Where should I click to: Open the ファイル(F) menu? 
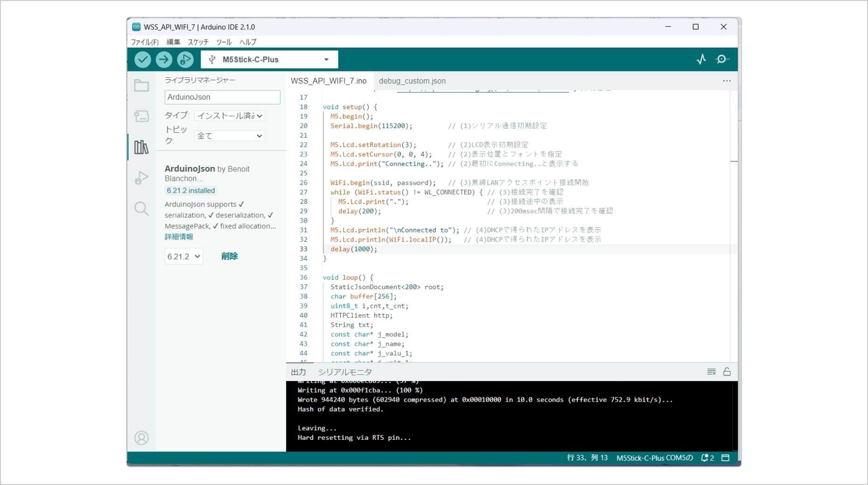pos(145,42)
